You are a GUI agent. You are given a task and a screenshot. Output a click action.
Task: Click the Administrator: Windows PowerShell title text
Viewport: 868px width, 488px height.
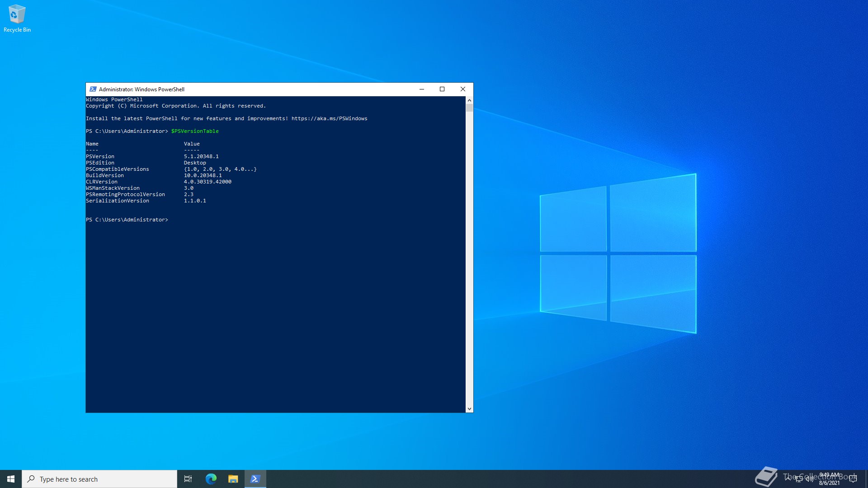coord(142,89)
